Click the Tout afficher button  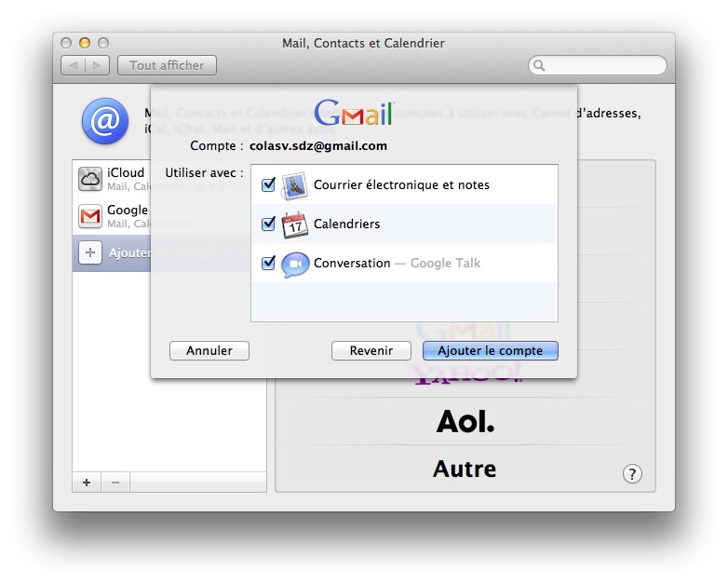[168, 65]
